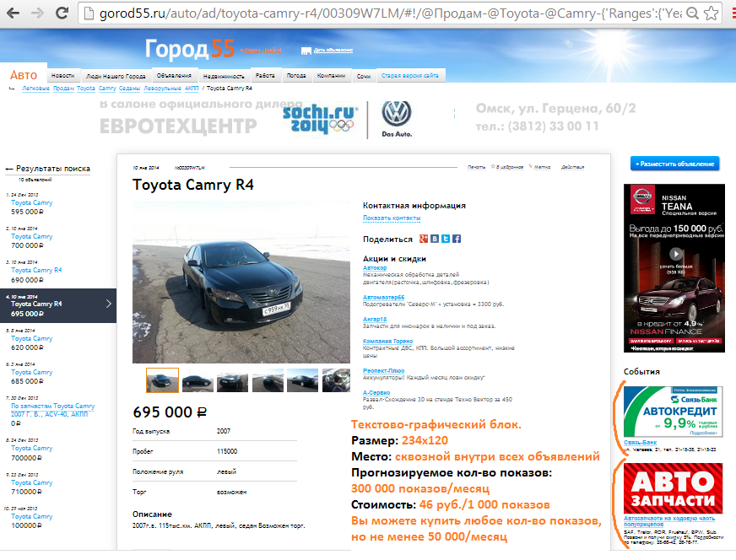The height and width of the screenshot is (560, 736).
Task: Switch to the Объявления tab
Action: click(x=174, y=76)
